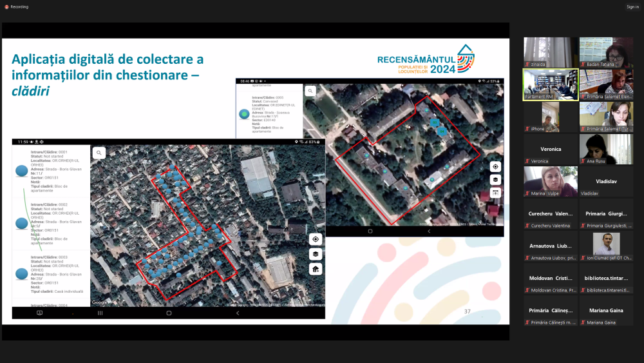The width and height of the screenshot is (644, 363).
Task: Tap the recent apps button on the Orhei tablet
Action: click(100, 313)
